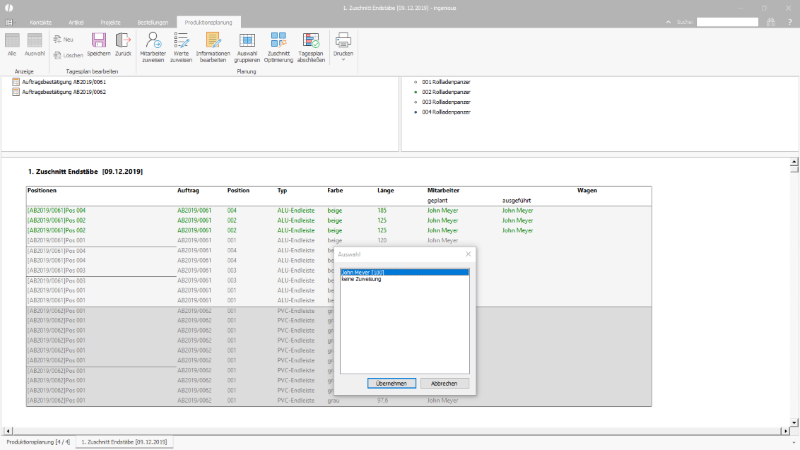Click the binoculars search icon
The height and width of the screenshot is (450, 800).
(x=771, y=22)
